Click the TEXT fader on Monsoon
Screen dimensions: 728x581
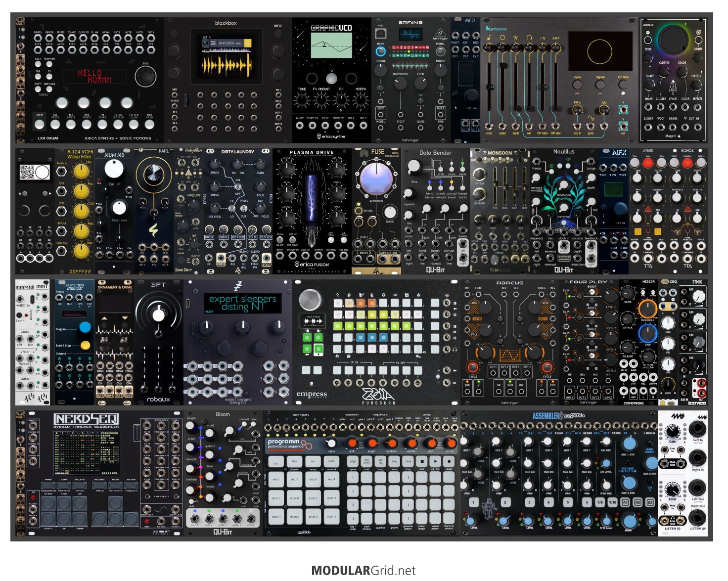tap(524, 186)
